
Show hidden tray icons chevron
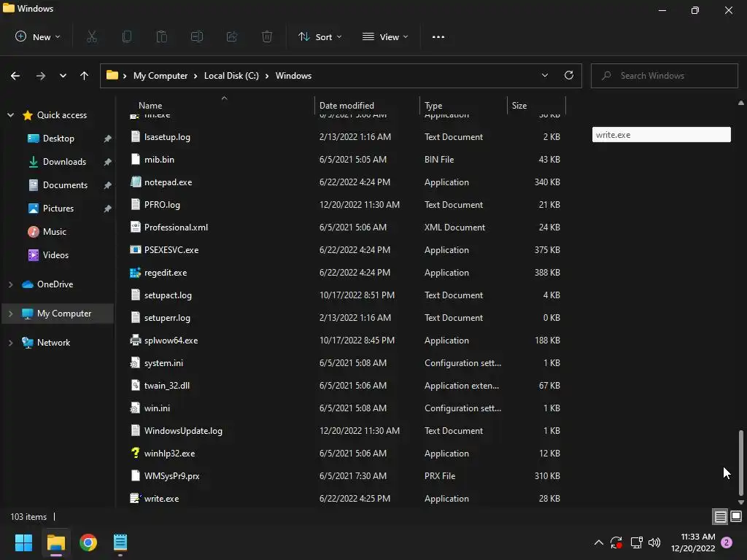[x=599, y=542]
